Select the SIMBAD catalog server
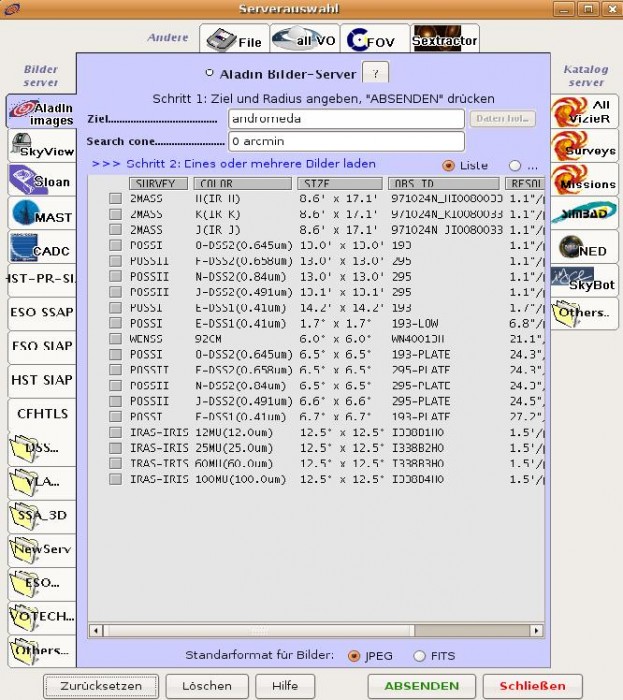 584,211
